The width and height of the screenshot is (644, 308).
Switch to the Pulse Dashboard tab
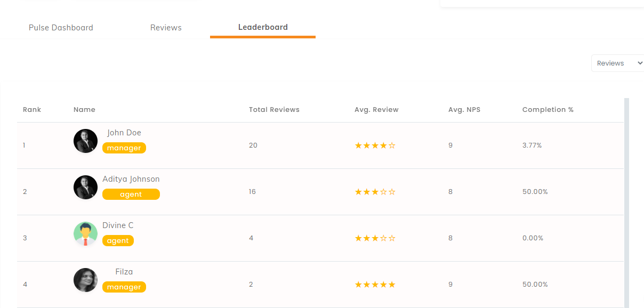coord(61,28)
